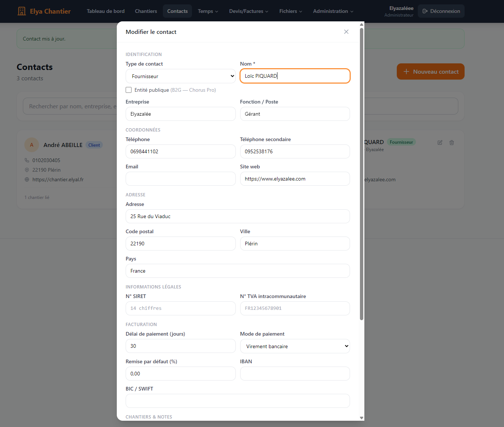
Task: Go to Tableau de bord tab
Action: click(x=106, y=11)
